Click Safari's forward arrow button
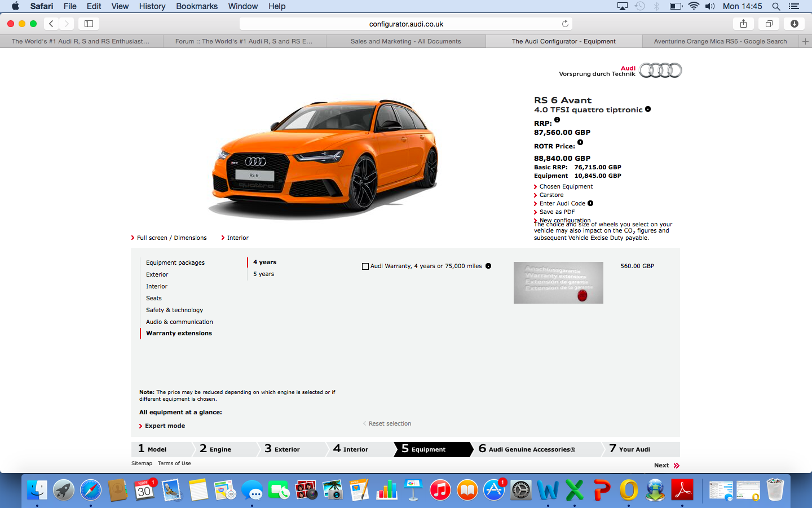The height and width of the screenshot is (508, 812). tap(67, 24)
